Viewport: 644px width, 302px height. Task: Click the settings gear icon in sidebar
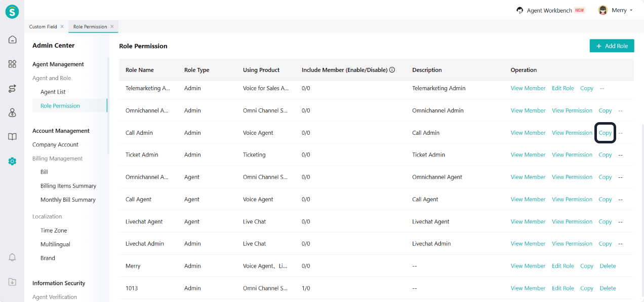click(x=12, y=161)
